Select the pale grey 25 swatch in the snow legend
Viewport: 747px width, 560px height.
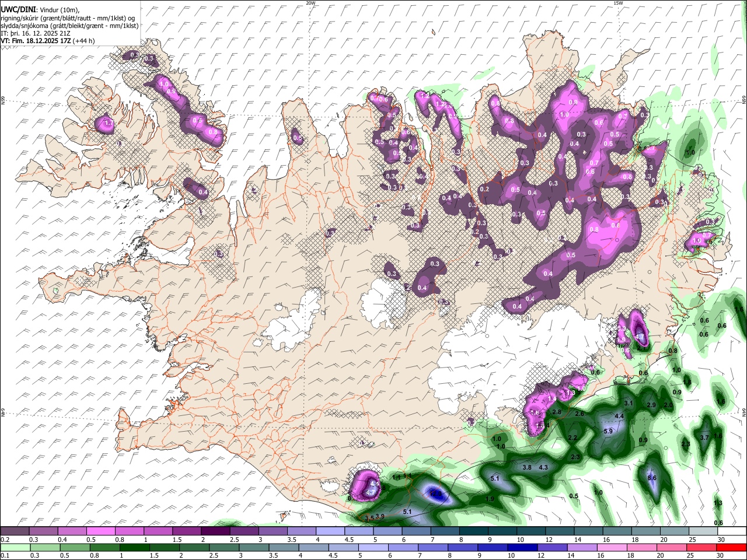pos(703,531)
